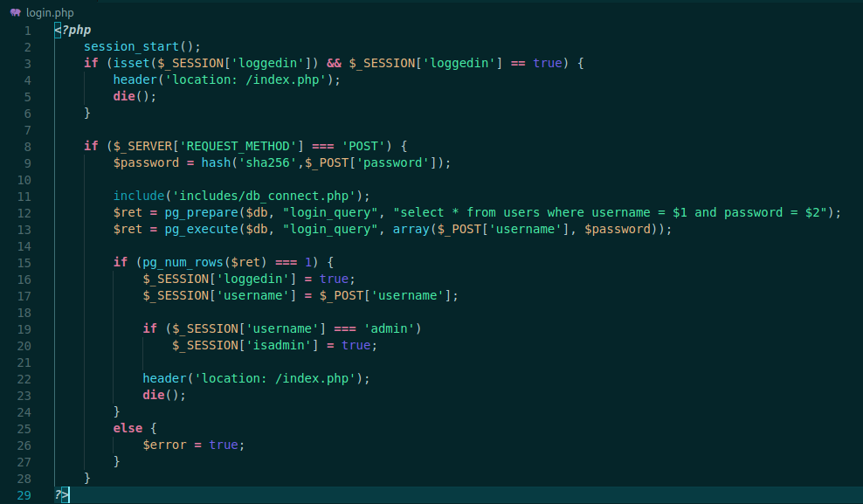
Task: Select the login.php tab
Action: [50, 12]
